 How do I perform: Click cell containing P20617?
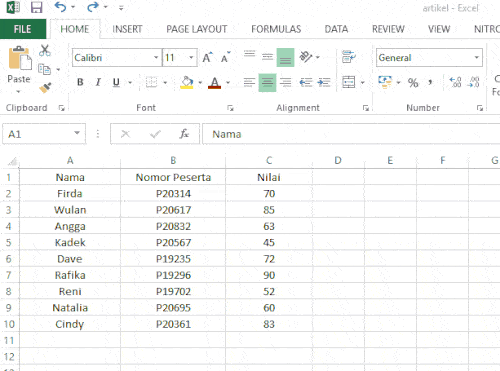pos(173,210)
